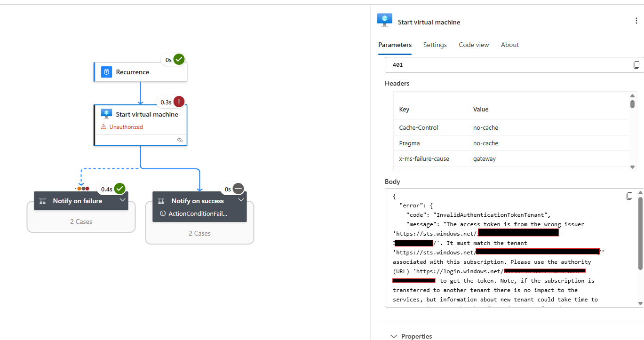The image size is (644, 340).
Task: Open the Notify on success action
Action: pyautogui.click(x=199, y=207)
